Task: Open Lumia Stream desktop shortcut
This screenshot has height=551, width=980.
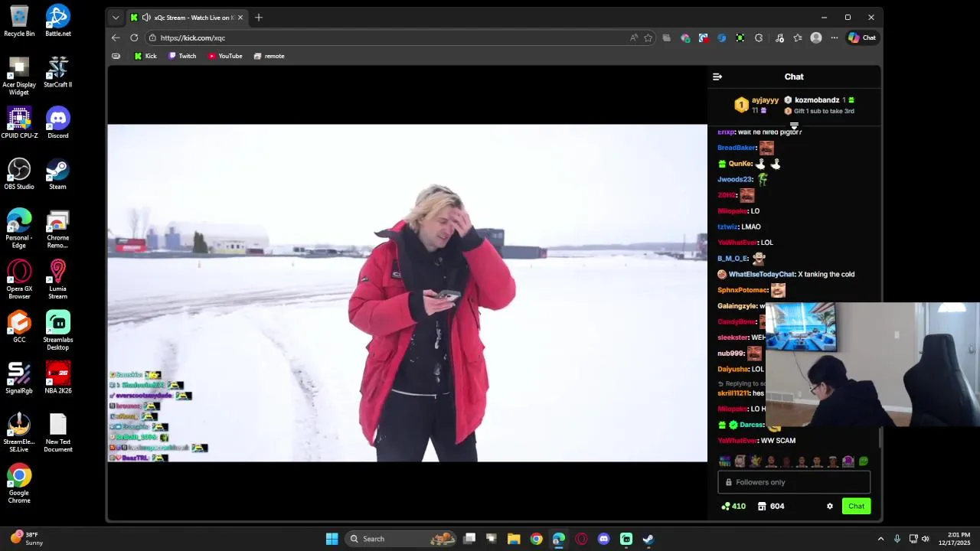Action: pos(58,279)
